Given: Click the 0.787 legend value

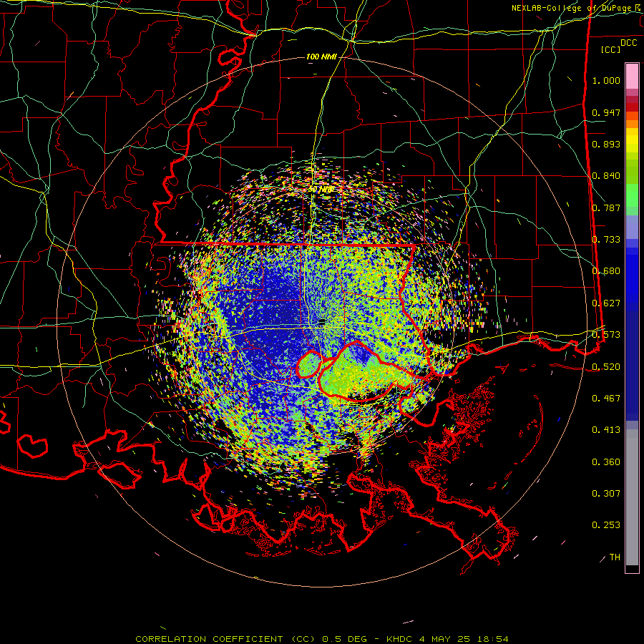Looking at the screenshot, I should click(606, 208).
